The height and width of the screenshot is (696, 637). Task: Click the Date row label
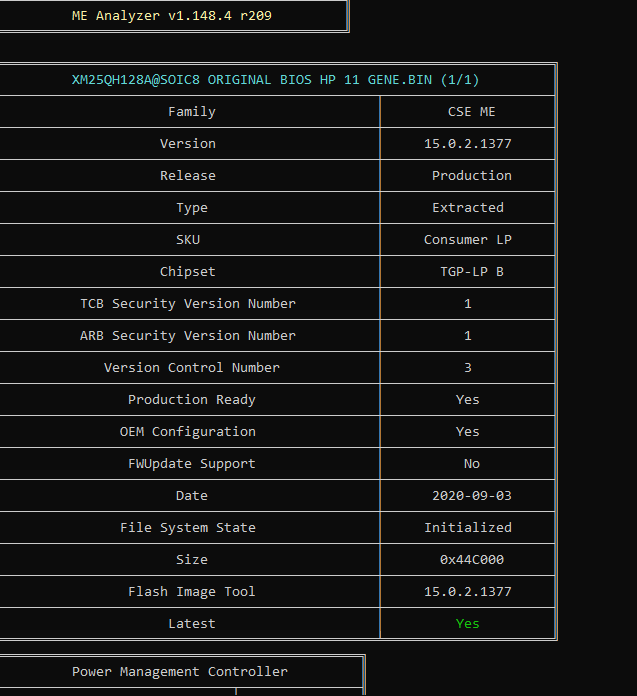[192, 495]
